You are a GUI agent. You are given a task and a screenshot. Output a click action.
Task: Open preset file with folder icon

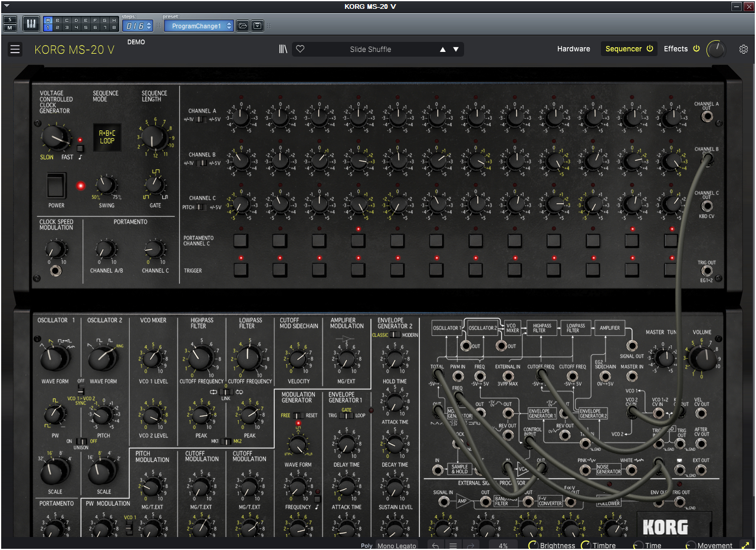(x=242, y=26)
